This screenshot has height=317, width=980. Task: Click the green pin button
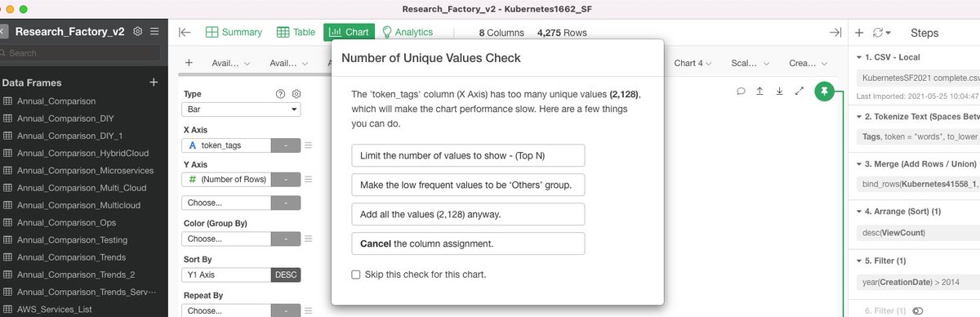click(825, 92)
